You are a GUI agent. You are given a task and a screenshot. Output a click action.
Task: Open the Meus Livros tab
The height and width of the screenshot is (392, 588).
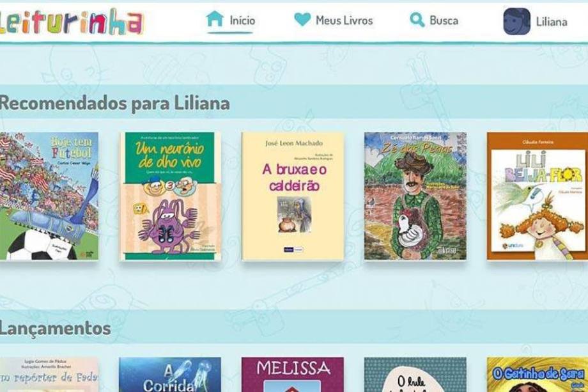[344, 20]
